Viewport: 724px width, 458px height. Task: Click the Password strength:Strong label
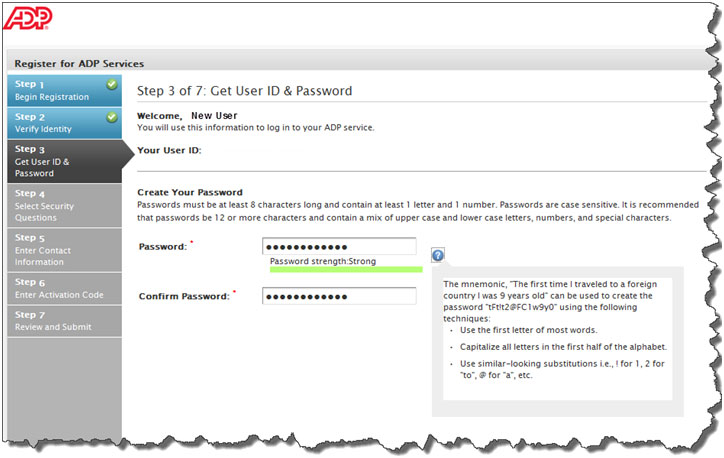[x=323, y=261]
